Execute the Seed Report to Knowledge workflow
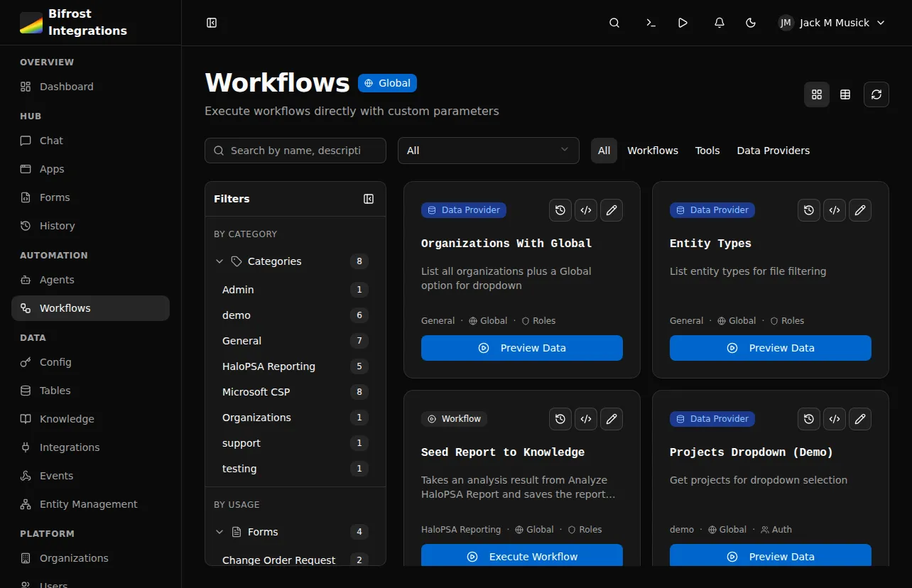912x588 pixels. tap(522, 556)
